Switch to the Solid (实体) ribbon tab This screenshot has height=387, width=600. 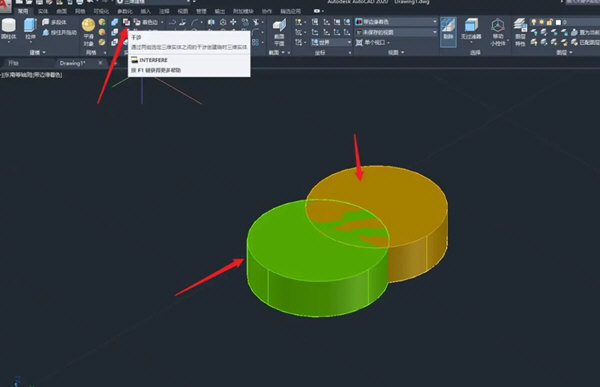coord(43,11)
